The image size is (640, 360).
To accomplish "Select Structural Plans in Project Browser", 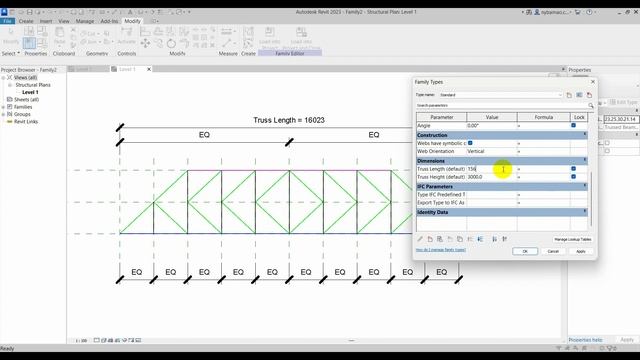I will click(x=33, y=85).
